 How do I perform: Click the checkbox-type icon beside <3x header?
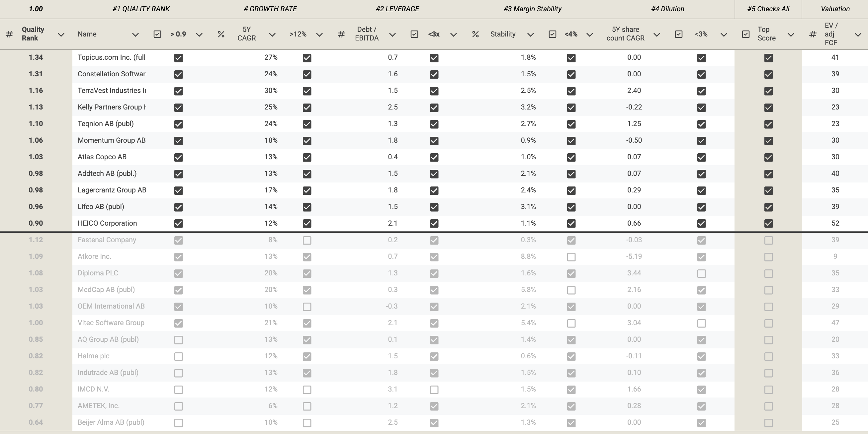[414, 35]
